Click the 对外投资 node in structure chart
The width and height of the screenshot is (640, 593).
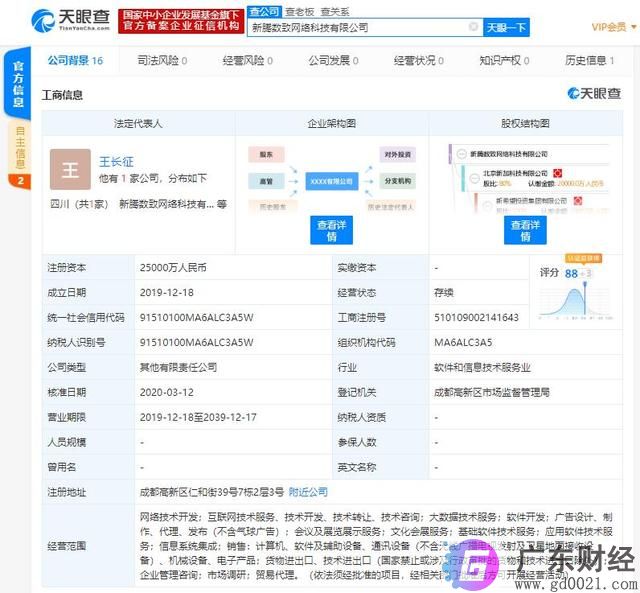[398, 155]
